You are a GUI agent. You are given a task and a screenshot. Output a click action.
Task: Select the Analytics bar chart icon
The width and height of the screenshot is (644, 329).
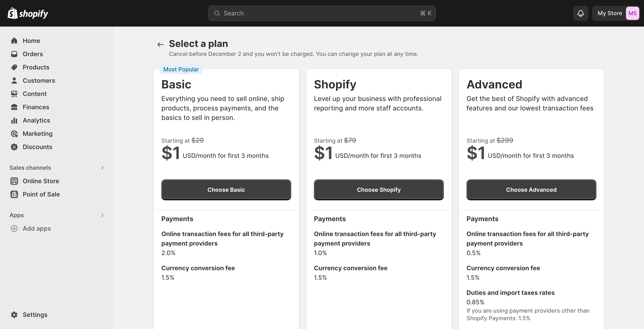coord(14,120)
